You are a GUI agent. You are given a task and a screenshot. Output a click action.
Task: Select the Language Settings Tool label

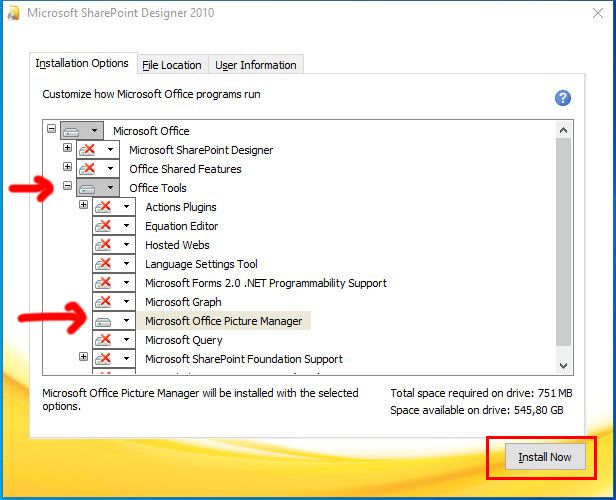[201, 264]
